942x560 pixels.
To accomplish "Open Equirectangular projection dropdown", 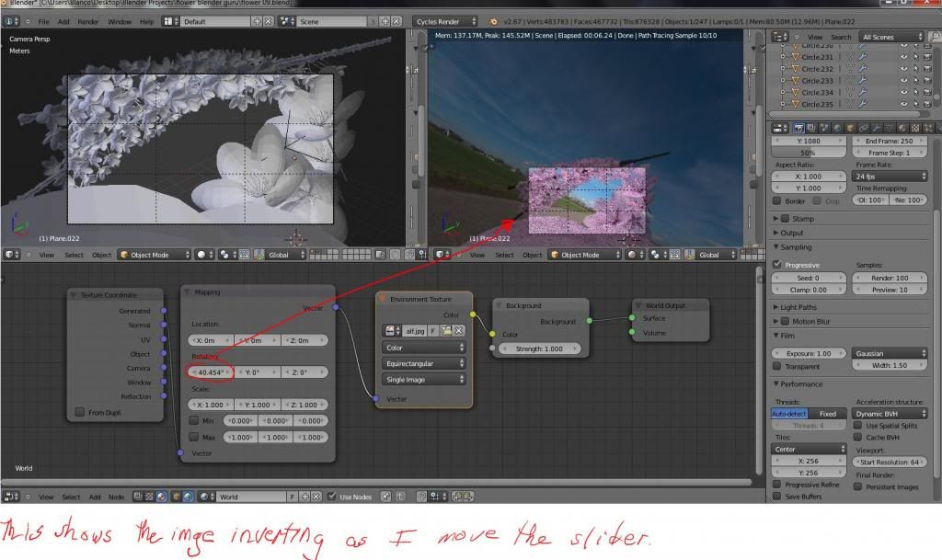I will click(x=423, y=364).
